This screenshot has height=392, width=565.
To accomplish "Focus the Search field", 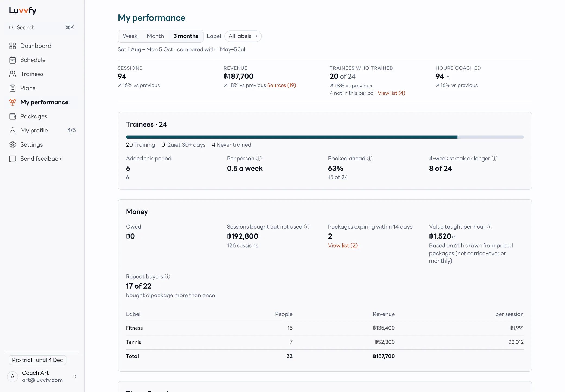I will 42,27.
